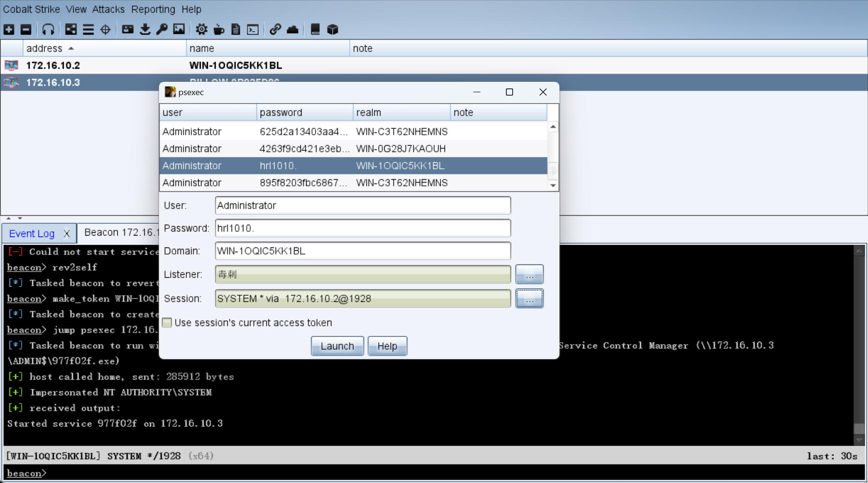
Task: Open Listeners via the headphones icon
Action: [x=48, y=29]
